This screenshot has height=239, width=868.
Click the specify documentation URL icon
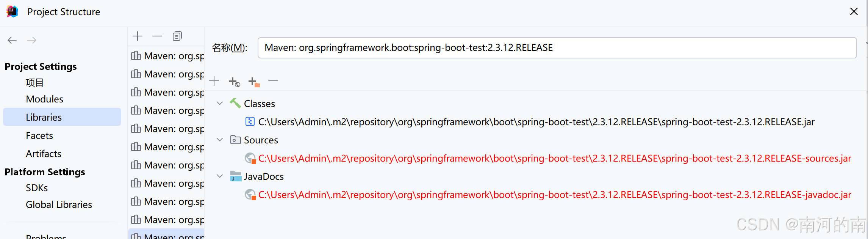pyautogui.click(x=234, y=82)
